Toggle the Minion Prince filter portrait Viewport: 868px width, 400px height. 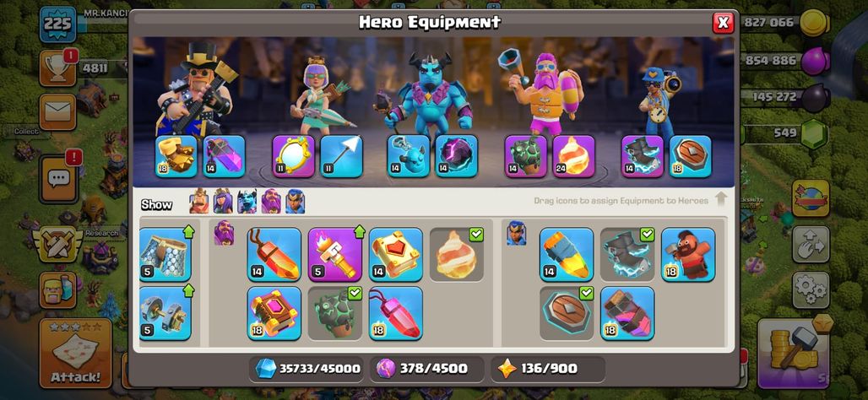pos(247,202)
